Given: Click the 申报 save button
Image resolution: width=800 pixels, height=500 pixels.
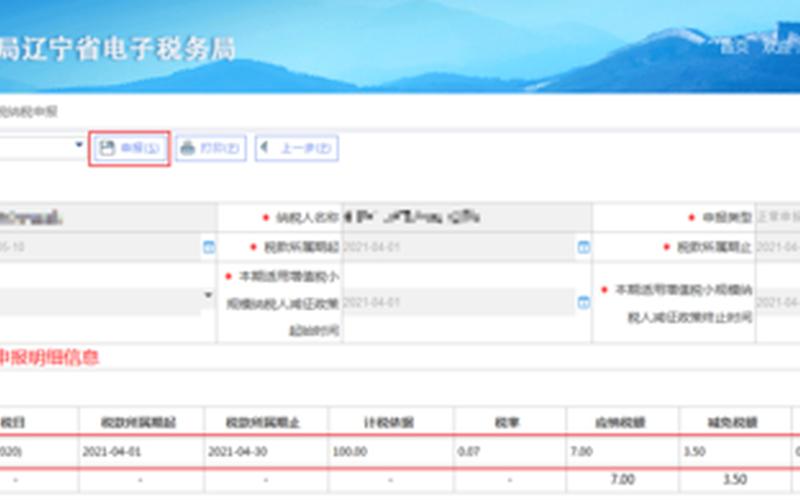Looking at the screenshot, I should pos(130,148).
